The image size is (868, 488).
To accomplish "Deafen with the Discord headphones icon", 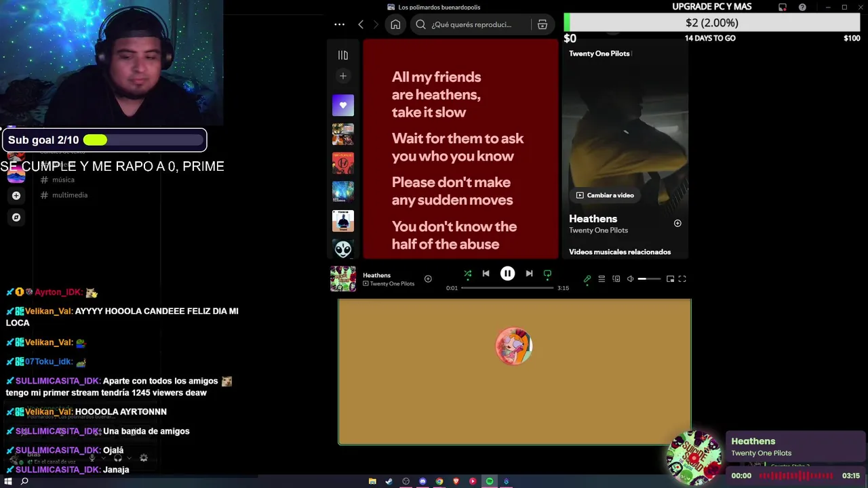I will point(118,458).
